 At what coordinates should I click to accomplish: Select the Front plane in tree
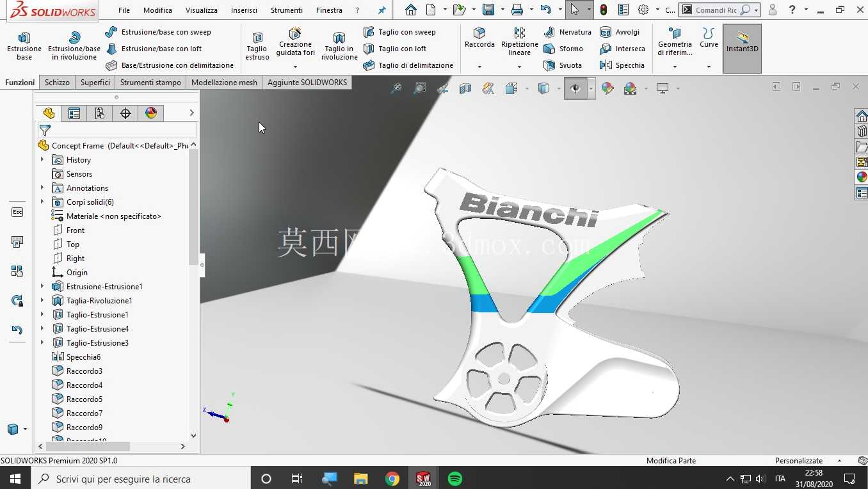(x=76, y=230)
